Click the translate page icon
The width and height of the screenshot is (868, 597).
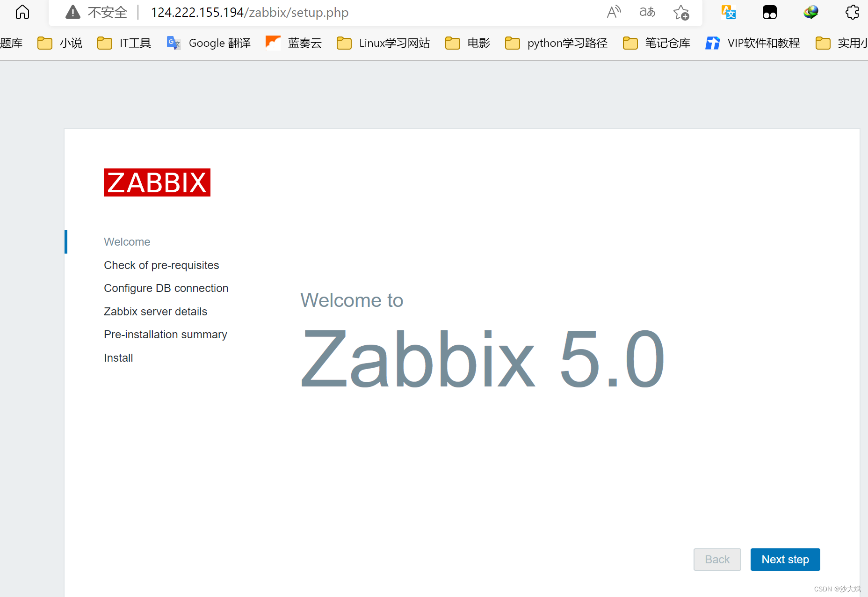pyautogui.click(x=647, y=12)
